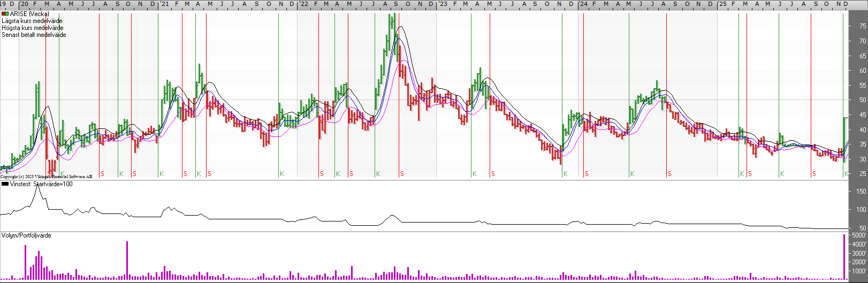
Task: Click the Volym/Portföljvärde panel label
Action: (26, 235)
